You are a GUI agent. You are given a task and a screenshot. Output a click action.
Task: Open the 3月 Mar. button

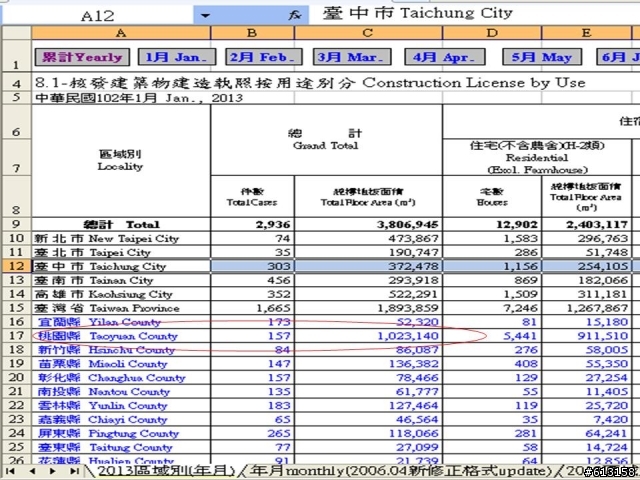point(352,57)
